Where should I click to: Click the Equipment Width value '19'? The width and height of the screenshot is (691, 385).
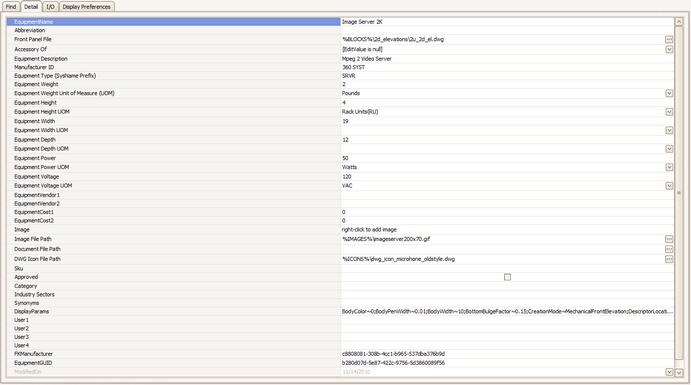tap(345, 121)
